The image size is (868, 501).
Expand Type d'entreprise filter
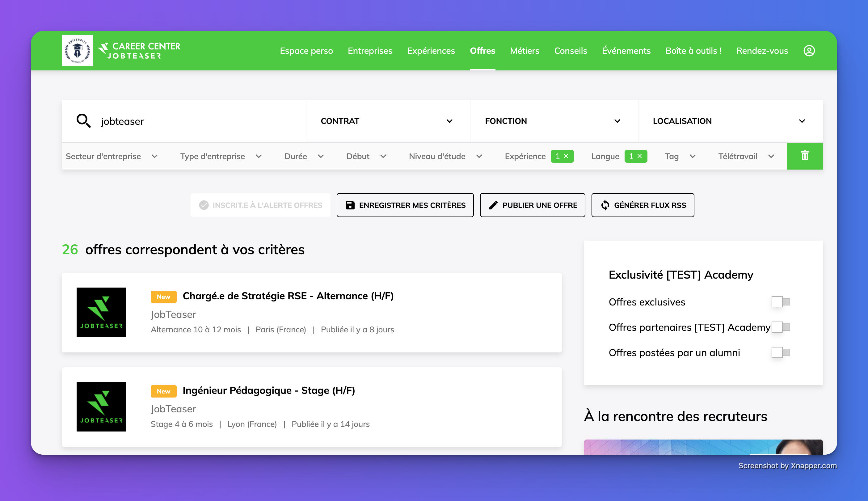(221, 156)
